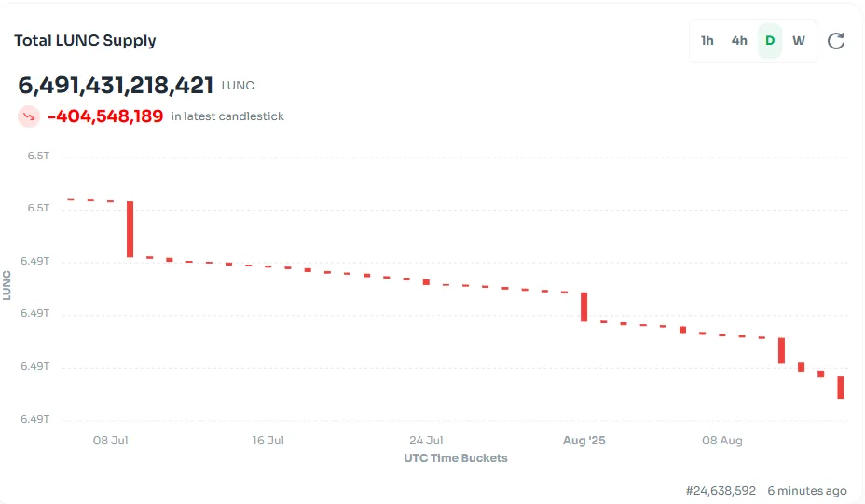Click the supply value 6,491,431,218,421

116,86
